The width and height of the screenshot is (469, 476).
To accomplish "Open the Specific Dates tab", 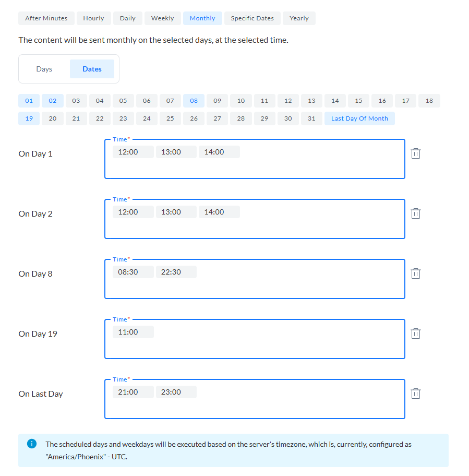I will [x=252, y=18].
